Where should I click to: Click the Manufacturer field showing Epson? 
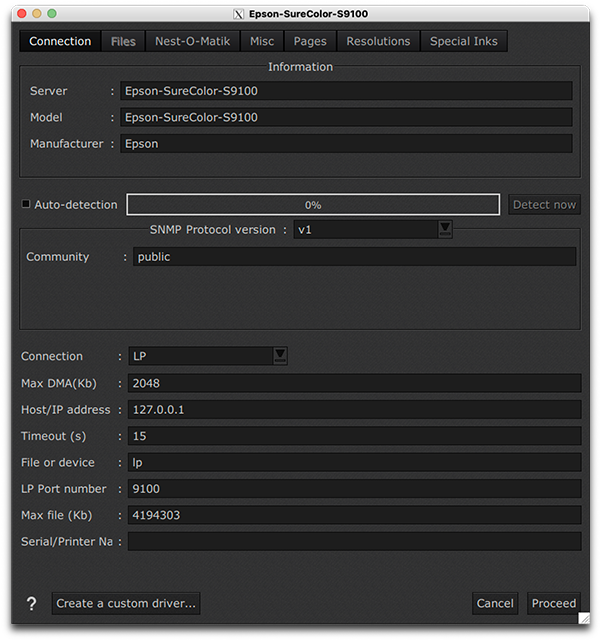[346, 144]
